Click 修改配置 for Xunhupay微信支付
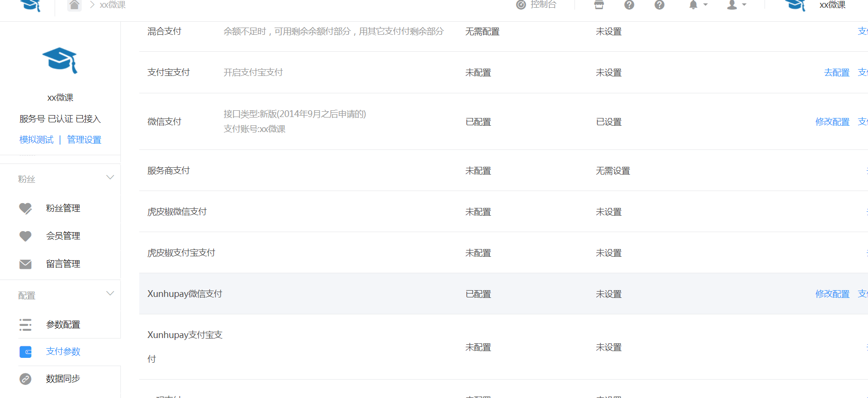Viewport: 868px width, 398px height. pyautogui.click(x=832, y=294)
